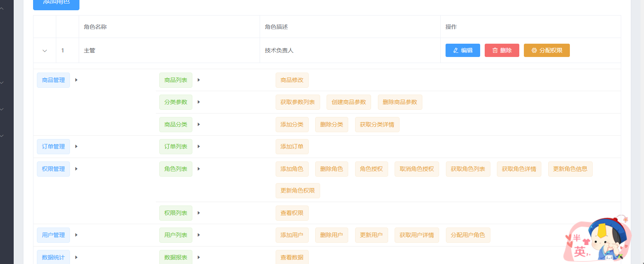Click the arrow beside 用户列表
Viewport: 644px width, 264px height.
[199, 235]
